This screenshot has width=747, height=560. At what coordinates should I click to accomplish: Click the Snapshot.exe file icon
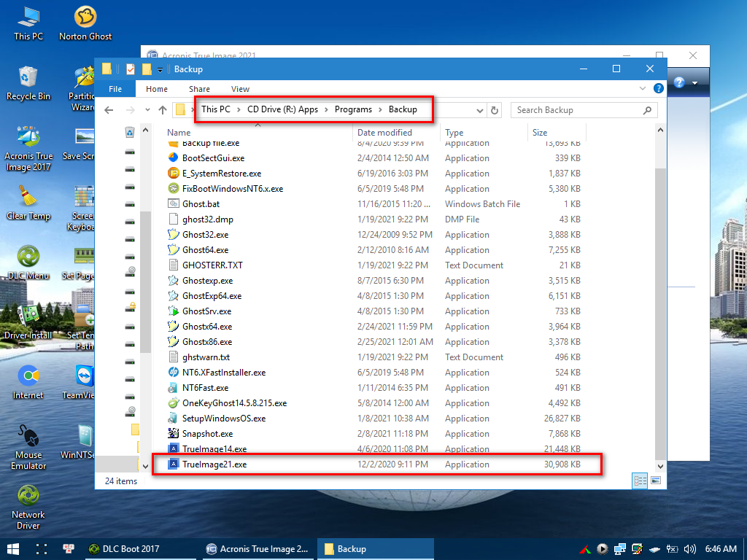(x=174, y=434)
